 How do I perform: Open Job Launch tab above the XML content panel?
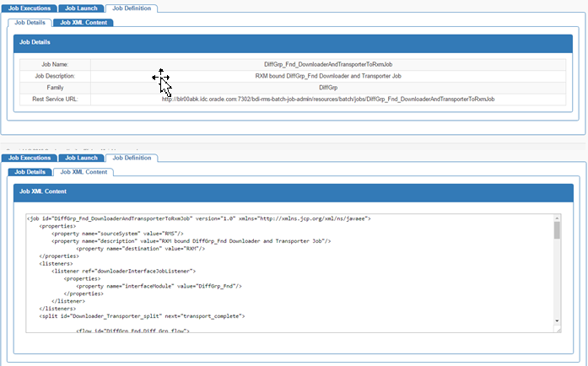[81, 158]
